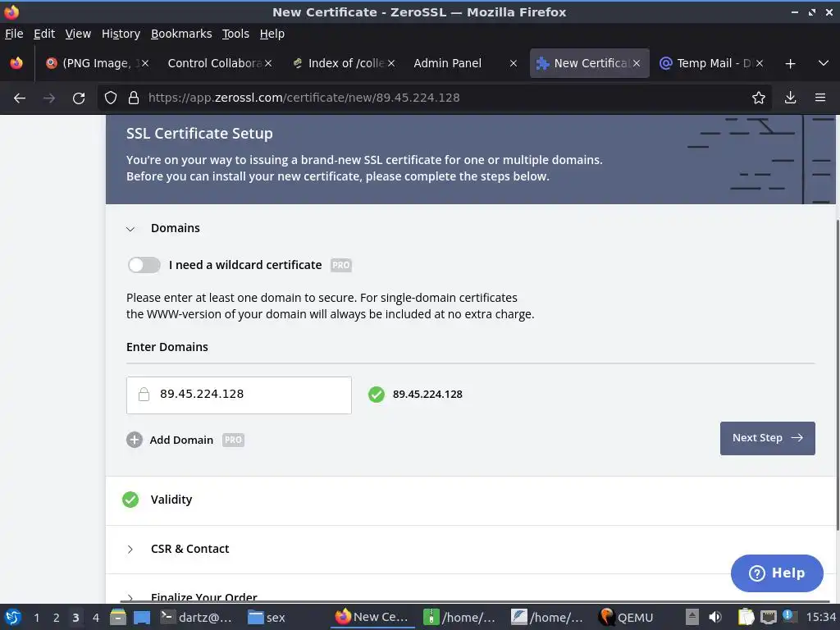Open the clipboard tray icon
This screenshot has width=840, height=630.
pos(746,618)
